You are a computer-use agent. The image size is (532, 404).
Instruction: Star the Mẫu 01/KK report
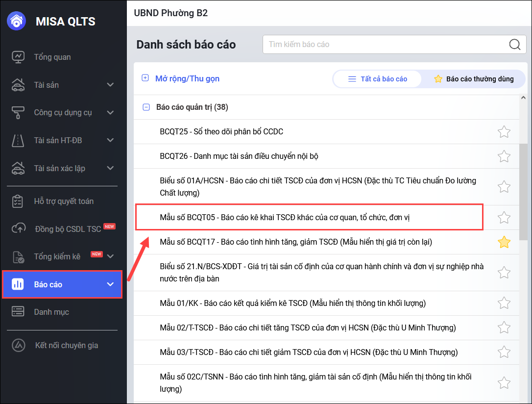(504, 303)
